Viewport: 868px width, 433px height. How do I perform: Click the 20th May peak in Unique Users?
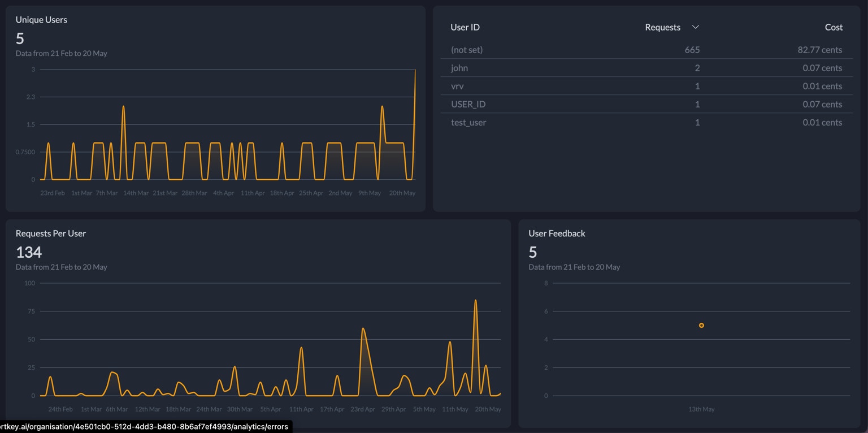[415, 70]
